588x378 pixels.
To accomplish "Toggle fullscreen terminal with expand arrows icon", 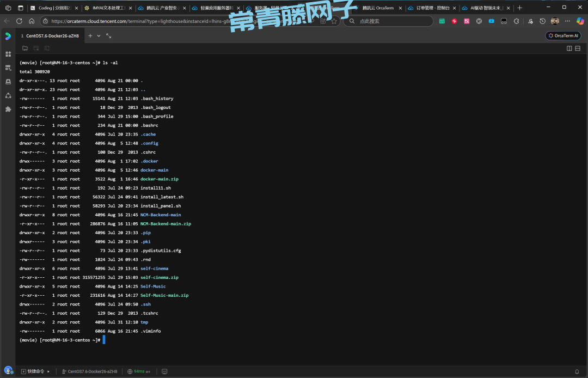I will [x=109, y=35].
